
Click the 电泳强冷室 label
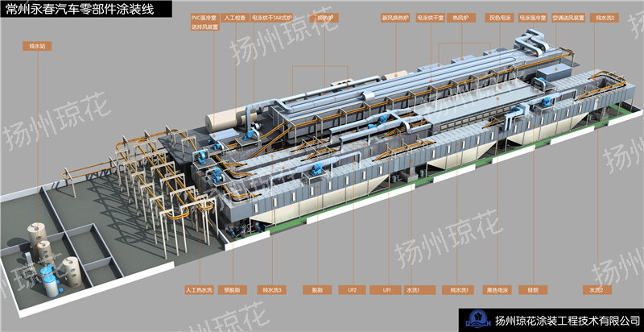(533, 18)
